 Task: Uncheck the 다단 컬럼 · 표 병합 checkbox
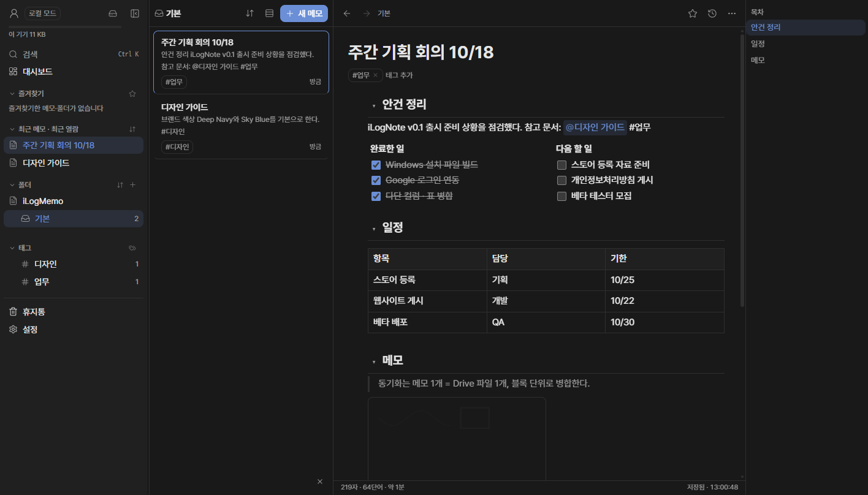coord(376,196)
